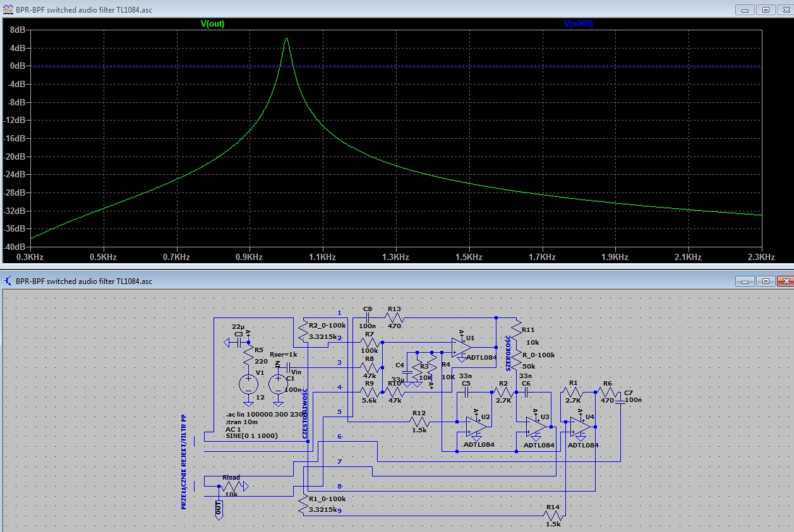
Task: Click the Rload resistor symbol
Action: pos(231,487)
